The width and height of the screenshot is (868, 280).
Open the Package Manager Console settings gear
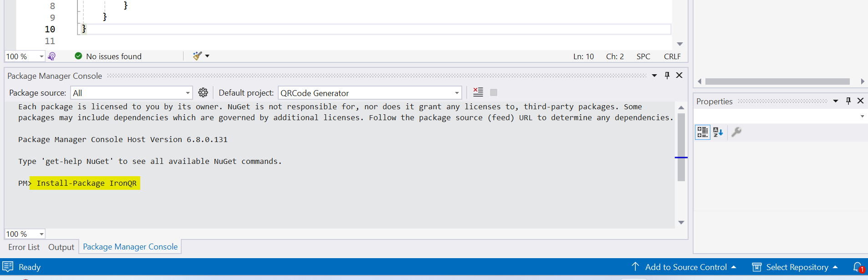click(x=203, y=92)
